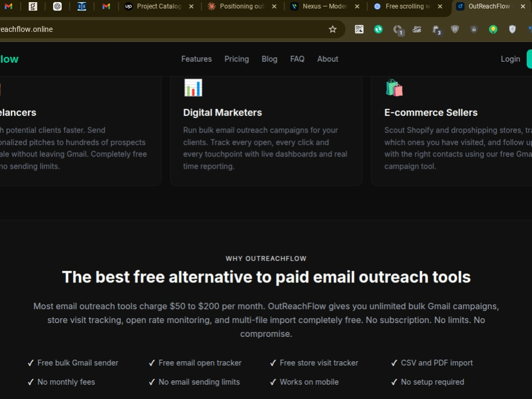Open the first pinned Gmail tab
This screenshot has height=399, width=532.
tap(9, 6)
